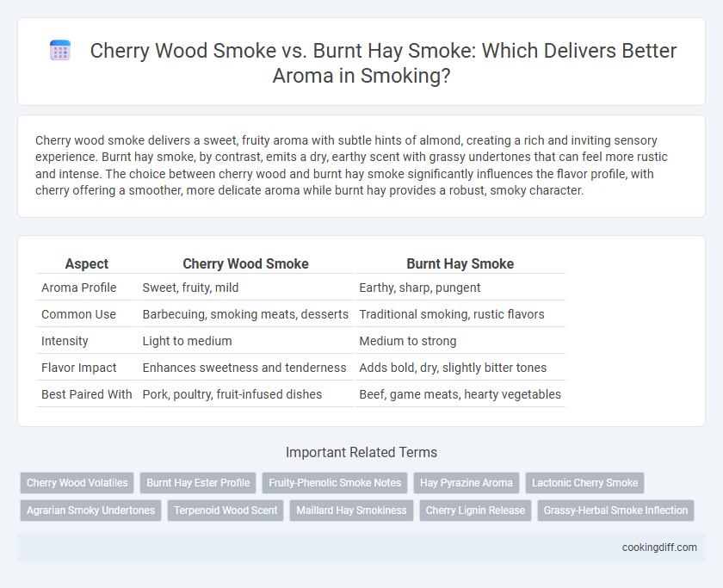Click the Maillard Hay Smokiness tag

point(351,511)
